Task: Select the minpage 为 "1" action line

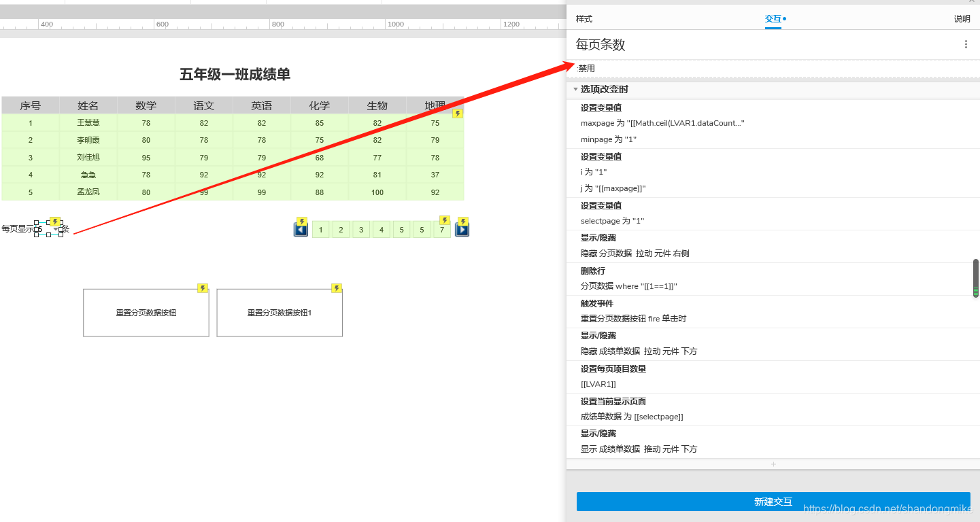Action: [609, 139]
